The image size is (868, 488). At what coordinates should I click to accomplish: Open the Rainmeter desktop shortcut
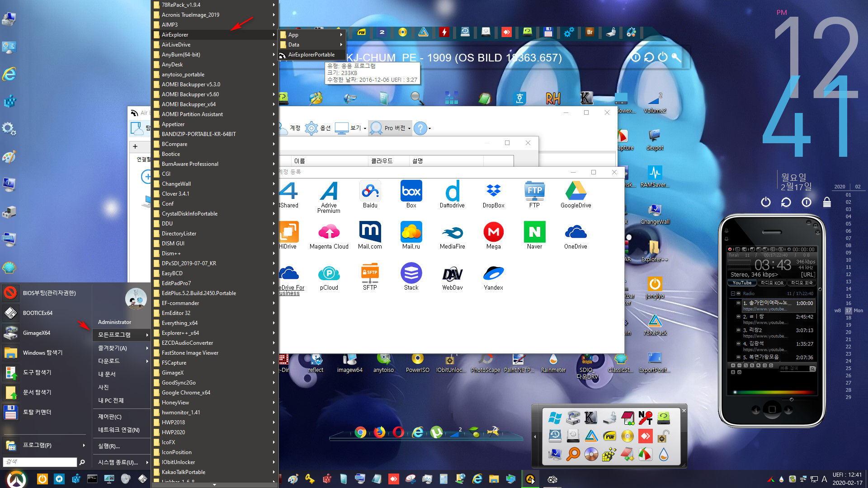click(553, 363)
